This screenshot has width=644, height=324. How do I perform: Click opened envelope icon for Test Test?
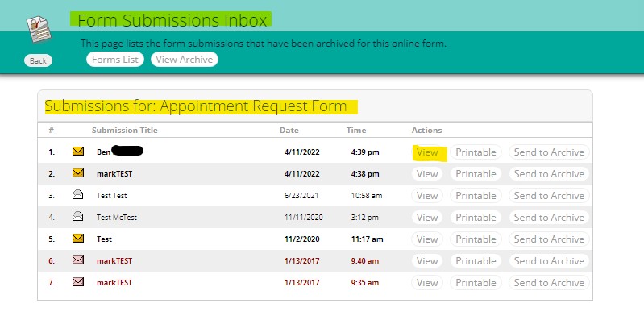coord(78,195)
